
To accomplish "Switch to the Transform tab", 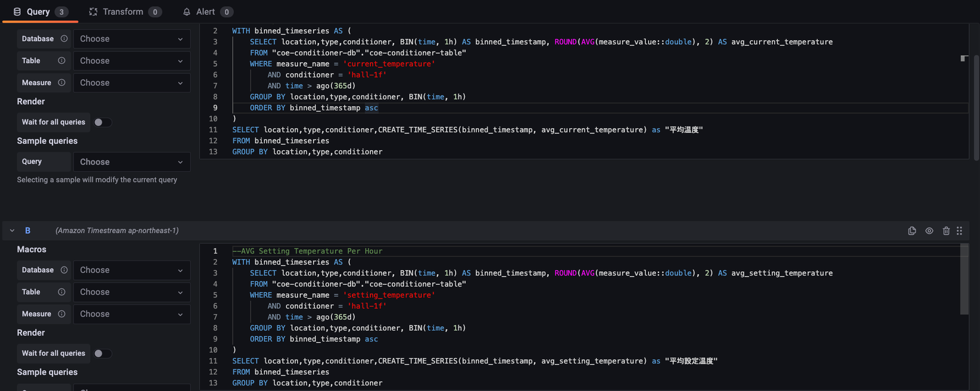I will tap(124, 12).
